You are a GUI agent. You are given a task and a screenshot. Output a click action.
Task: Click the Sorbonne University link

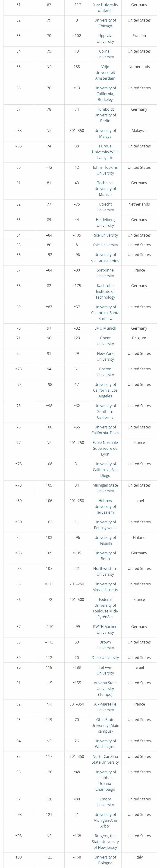(105, 273)
